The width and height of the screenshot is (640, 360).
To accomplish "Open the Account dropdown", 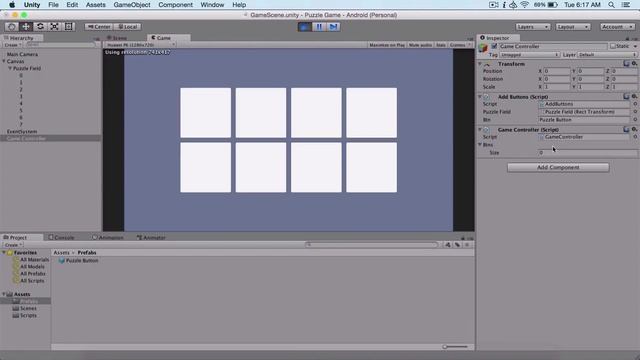I will click(617, 27).
